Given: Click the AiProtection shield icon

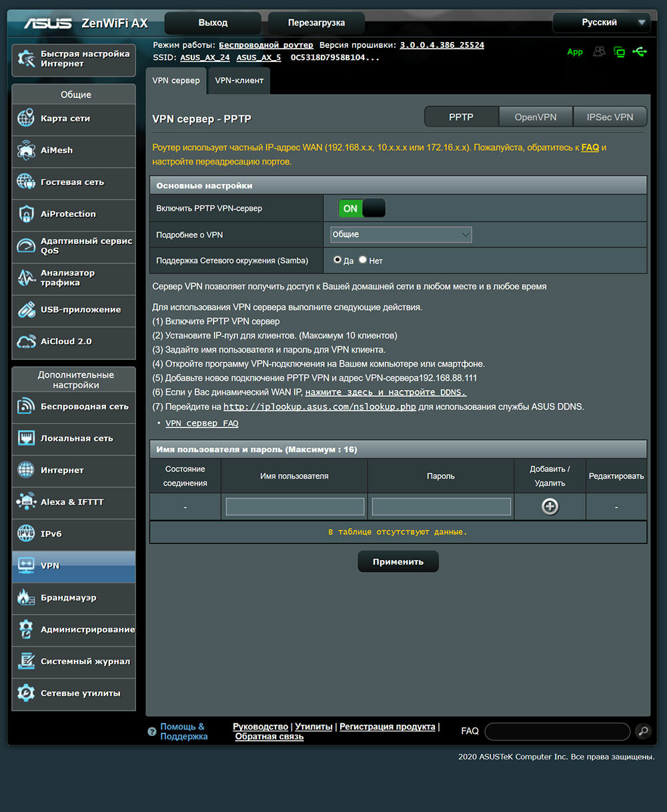Looking at the screenshot, I should pos(26,214).
